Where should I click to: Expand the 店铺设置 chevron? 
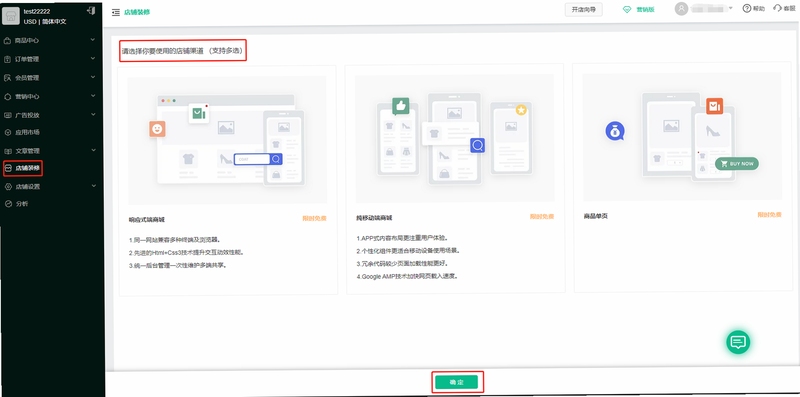tap(93, 186)
